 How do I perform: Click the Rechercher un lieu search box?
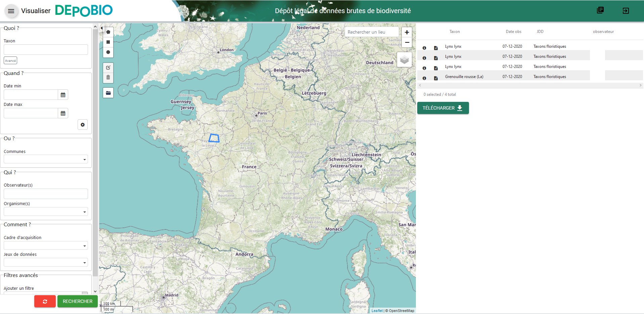(x=372, y=32)
